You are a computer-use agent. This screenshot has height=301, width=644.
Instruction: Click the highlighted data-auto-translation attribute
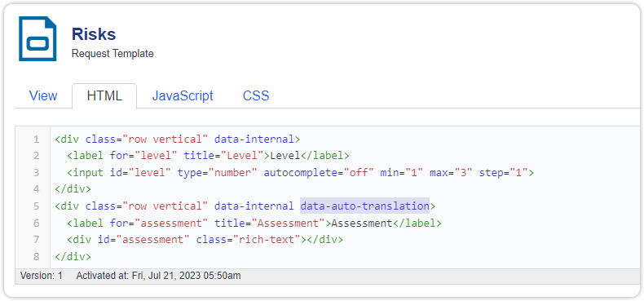[x=364, y=206]
